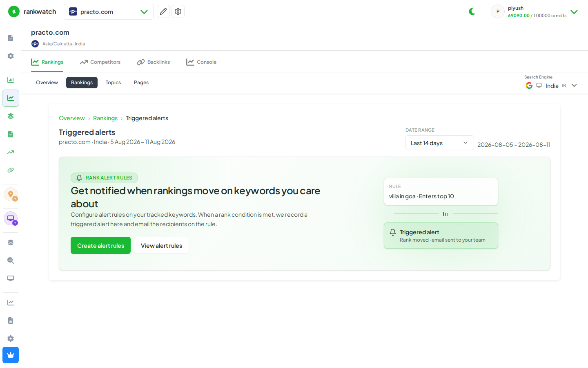Click the View alert rules button

[161, 245]
